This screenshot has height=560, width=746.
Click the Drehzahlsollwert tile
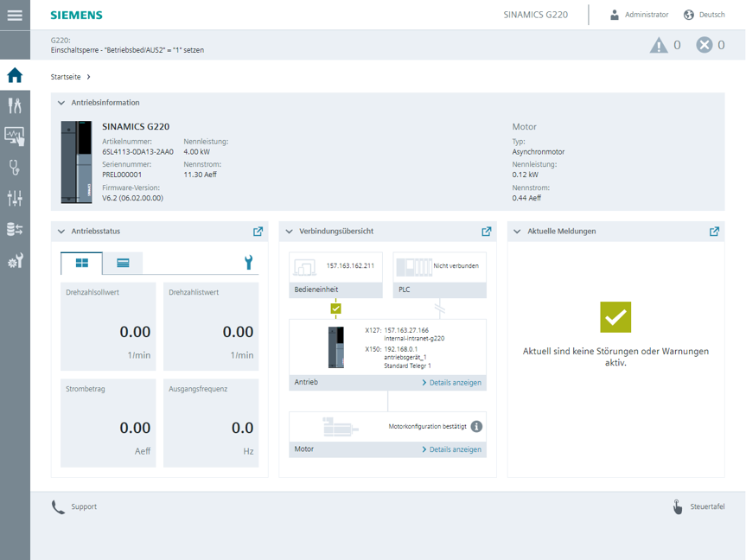coord(108,327)
